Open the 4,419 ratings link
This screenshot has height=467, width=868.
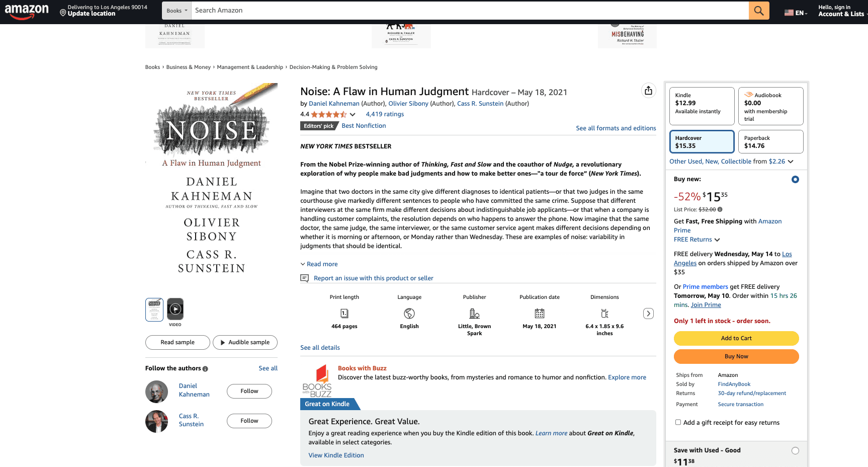[385, 114]
